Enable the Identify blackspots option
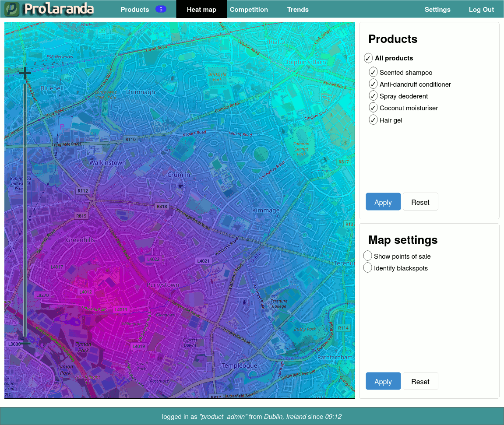The image size is (504, 425). tap(368, 268)
